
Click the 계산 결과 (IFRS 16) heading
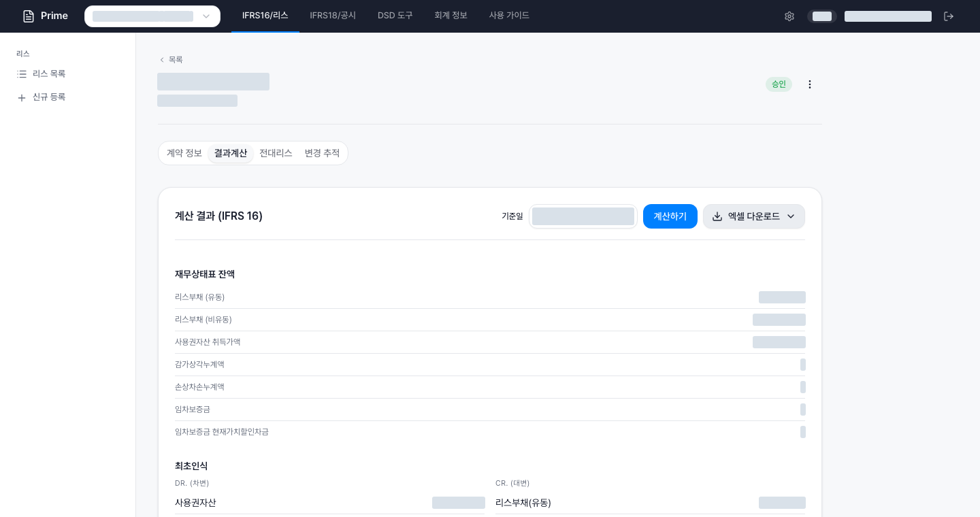[x=218, y=216]
